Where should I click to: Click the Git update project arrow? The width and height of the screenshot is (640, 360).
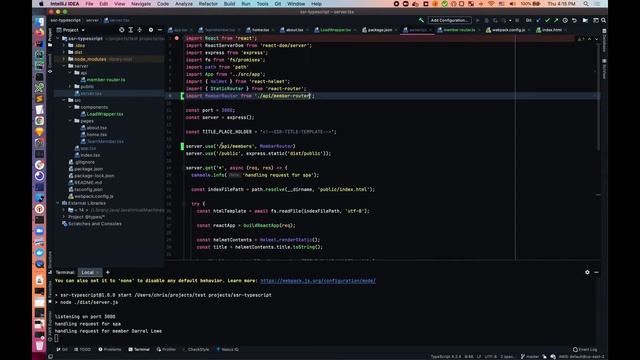[538, 20]
